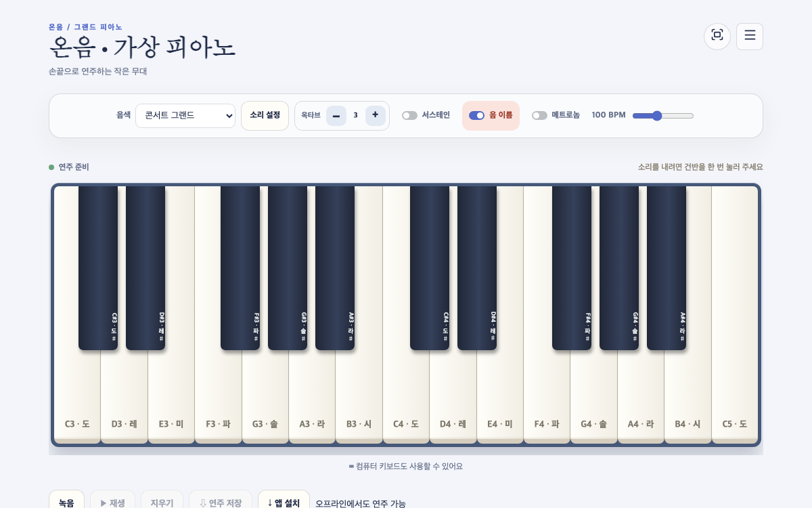Image resolution: width=812 pixels, height=508 pixels.
Task: Increase octave with plus button
Action: coord(376,116)
